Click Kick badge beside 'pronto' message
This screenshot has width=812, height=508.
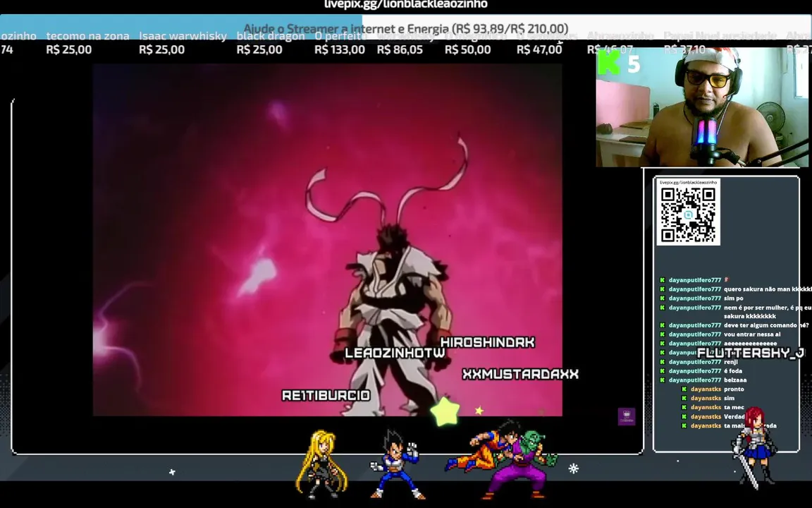(684, 389)
